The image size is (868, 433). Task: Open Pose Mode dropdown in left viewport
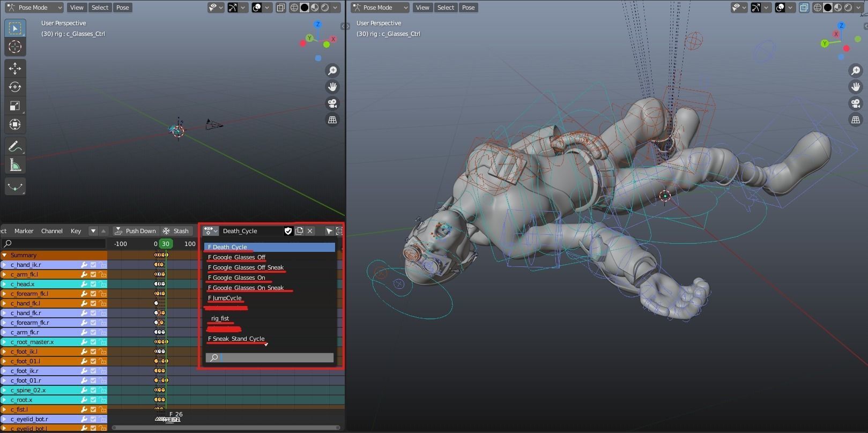[x=34, y=8]
